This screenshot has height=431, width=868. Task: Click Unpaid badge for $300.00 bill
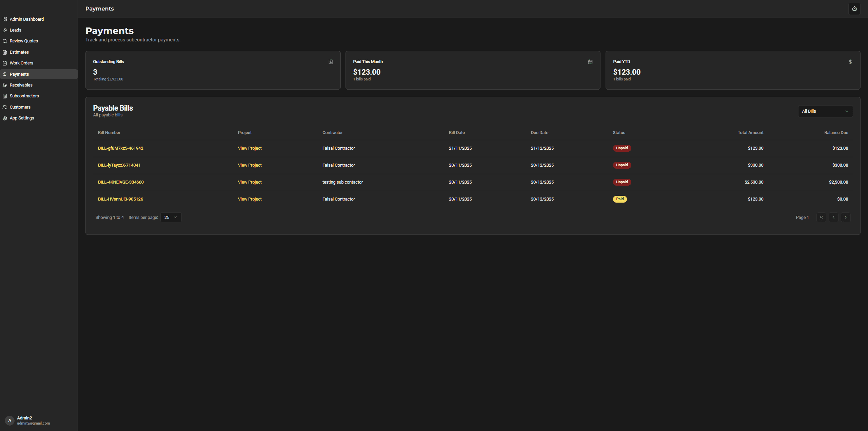tap(622, 165)
